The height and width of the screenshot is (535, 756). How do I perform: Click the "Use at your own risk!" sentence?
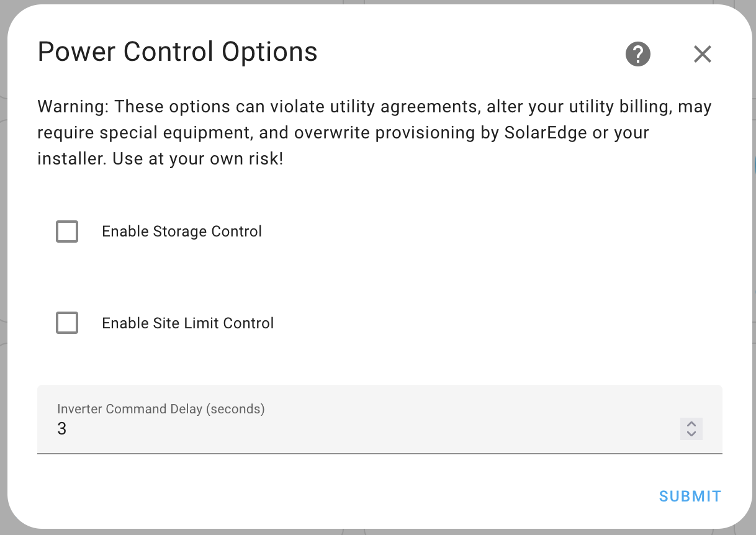[197, 159]
